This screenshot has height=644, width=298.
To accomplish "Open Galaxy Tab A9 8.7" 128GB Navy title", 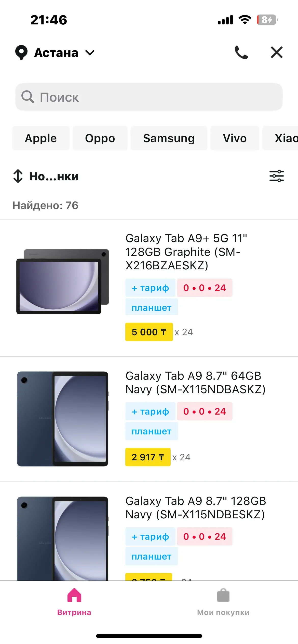I will tap(196, 508).
